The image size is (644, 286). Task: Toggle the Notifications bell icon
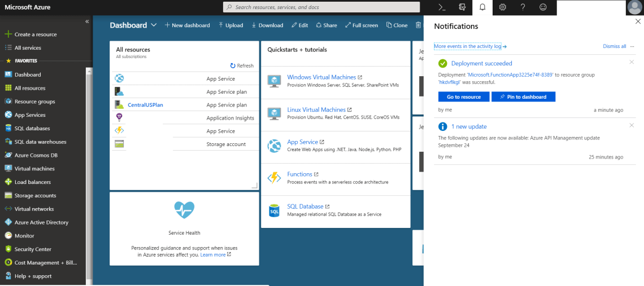(482, 7)
